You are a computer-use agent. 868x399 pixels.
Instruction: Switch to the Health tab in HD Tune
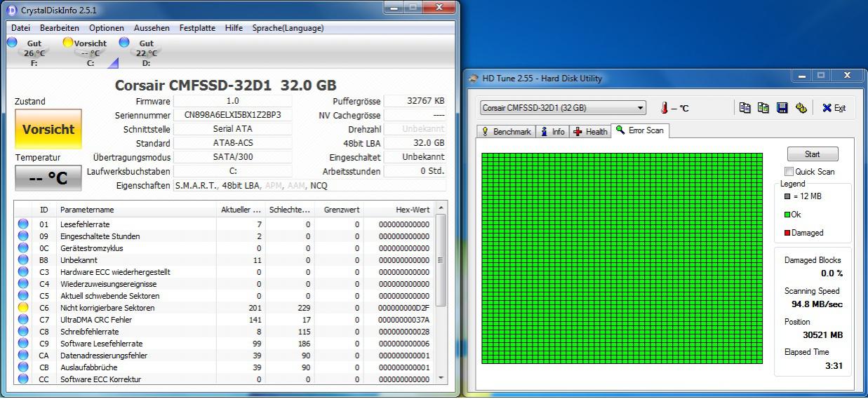click(x=591, y=132)
